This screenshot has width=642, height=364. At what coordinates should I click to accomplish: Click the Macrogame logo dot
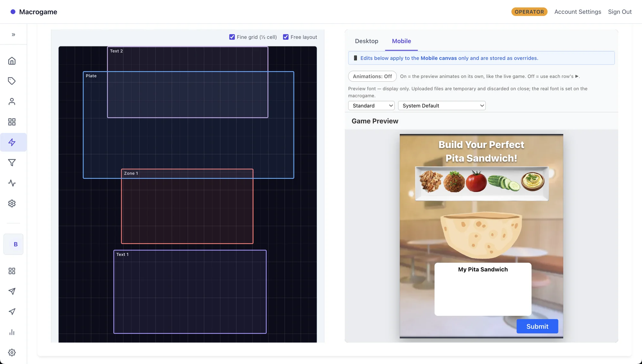pyautogui.click(x=13, y=12)
